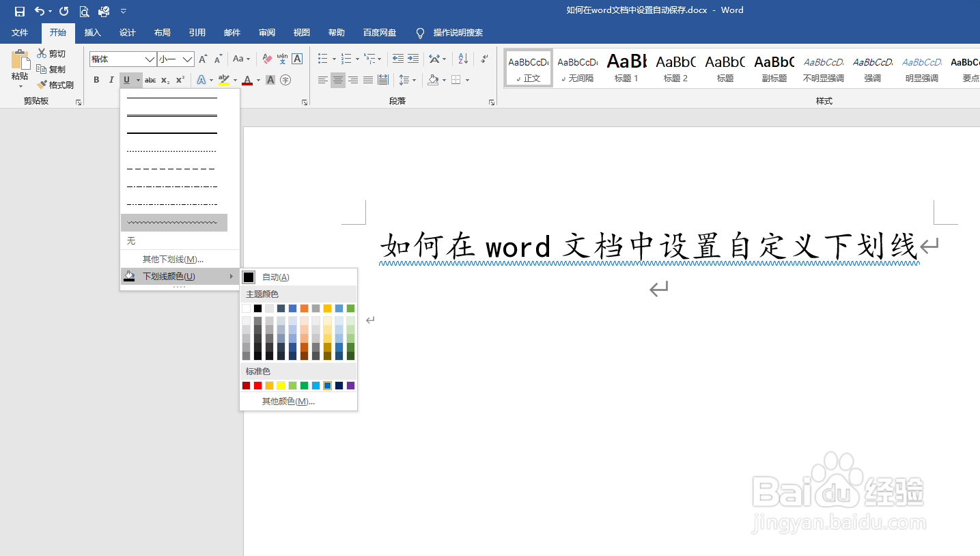This screenshot has height=556, width=980.
Task: Click the Undo arrow icon
Action: [40, 11]
